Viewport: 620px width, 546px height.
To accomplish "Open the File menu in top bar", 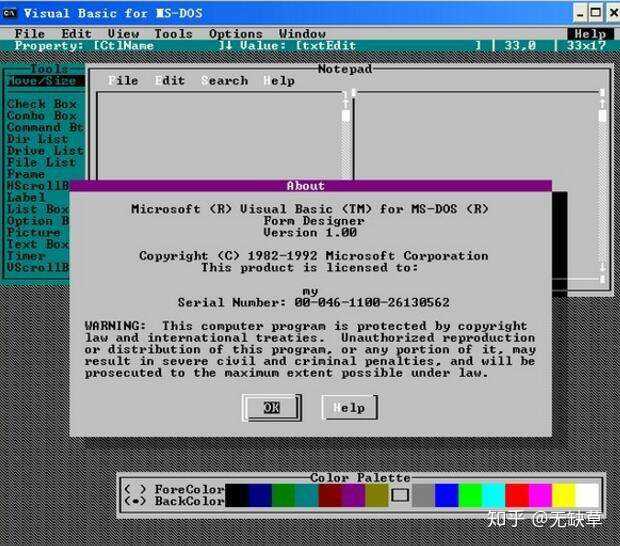I will [x=30, y=34].
